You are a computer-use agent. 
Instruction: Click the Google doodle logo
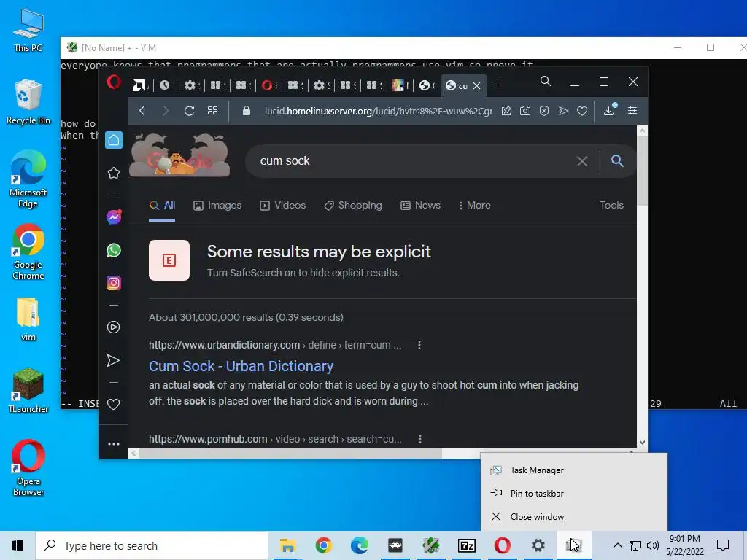coord(179,155)
